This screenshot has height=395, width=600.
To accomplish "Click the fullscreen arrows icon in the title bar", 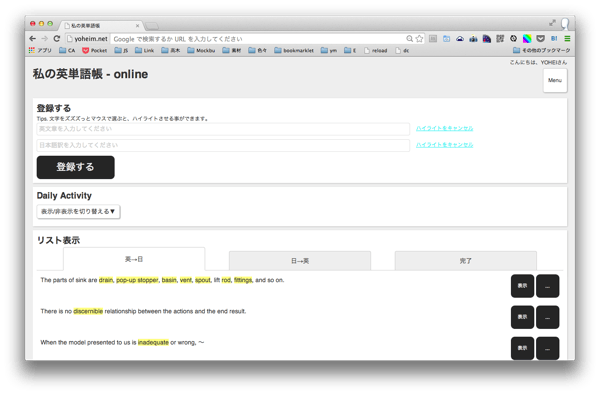I will pyautogui.click(x=552, y=23).
